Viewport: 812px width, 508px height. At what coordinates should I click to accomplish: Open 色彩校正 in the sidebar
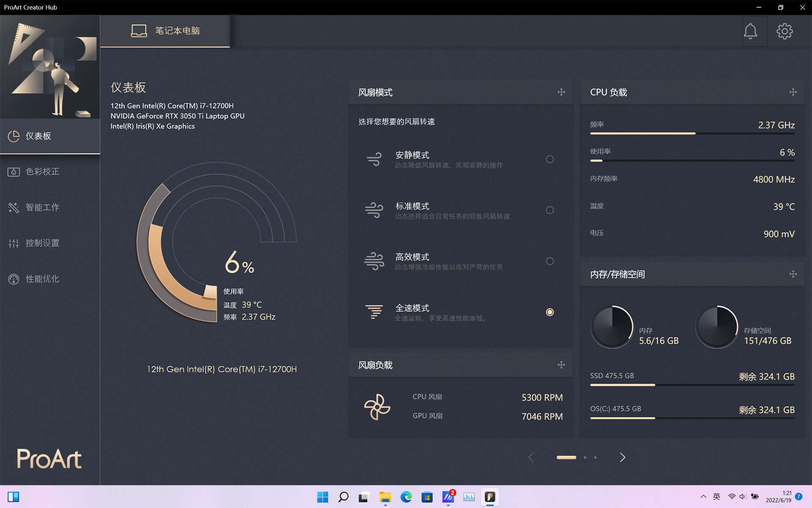pos(42,171)
